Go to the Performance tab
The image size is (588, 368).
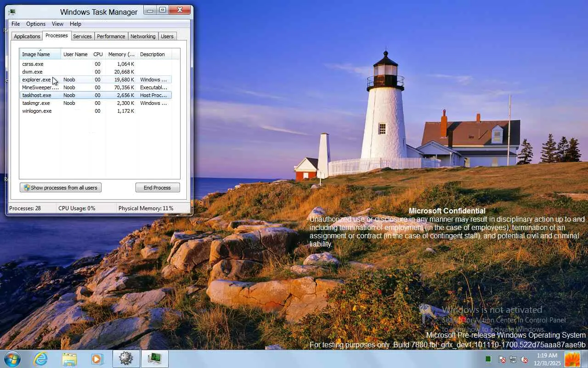[x=111, y=36]
